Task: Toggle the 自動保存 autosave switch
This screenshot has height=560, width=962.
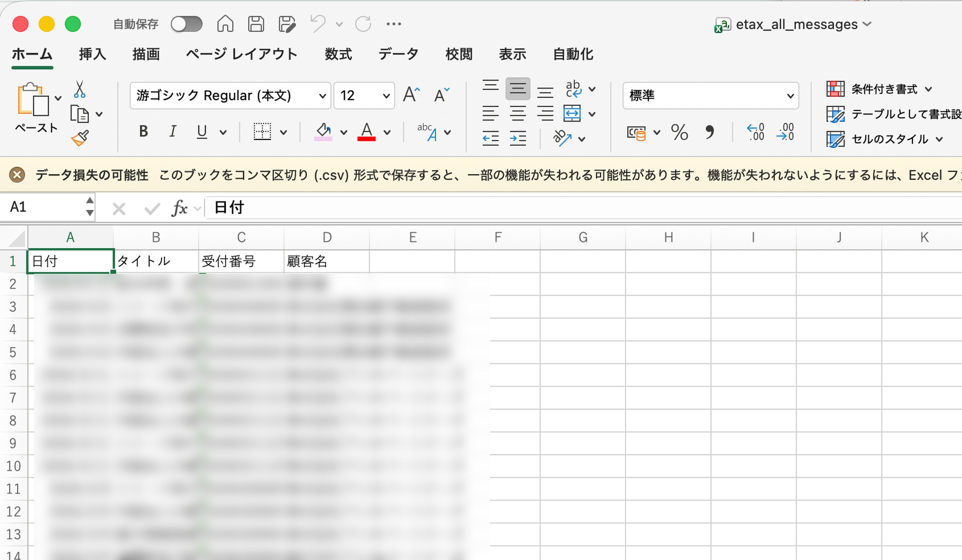Action: coord(186,24)
